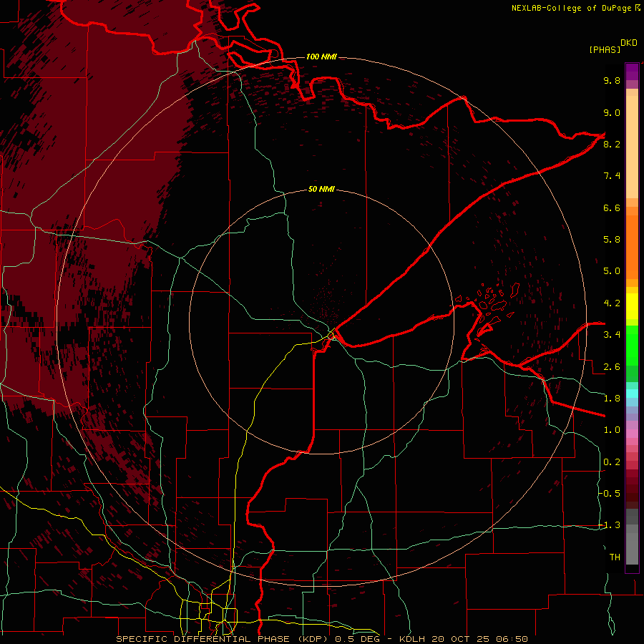Screen dimensions: 644x644
Task: Click the 5.0 legend value
Action: (612, 271)
